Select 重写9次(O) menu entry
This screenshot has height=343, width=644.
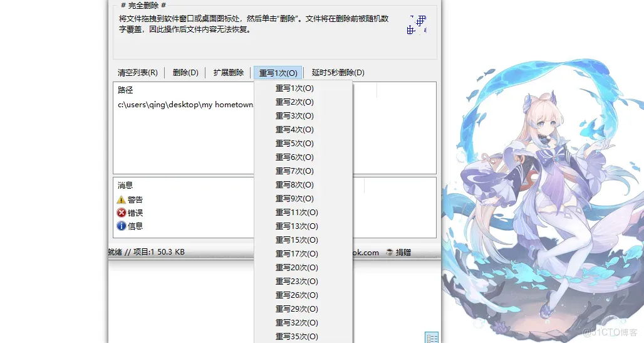click(294, 199)
